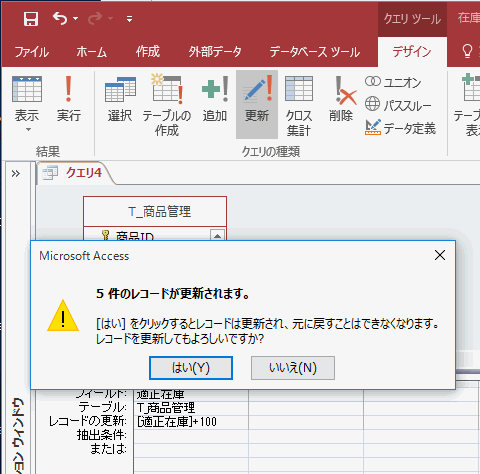Run the query with 実行
Screen dimensions: 480x474
click(69, 99)
